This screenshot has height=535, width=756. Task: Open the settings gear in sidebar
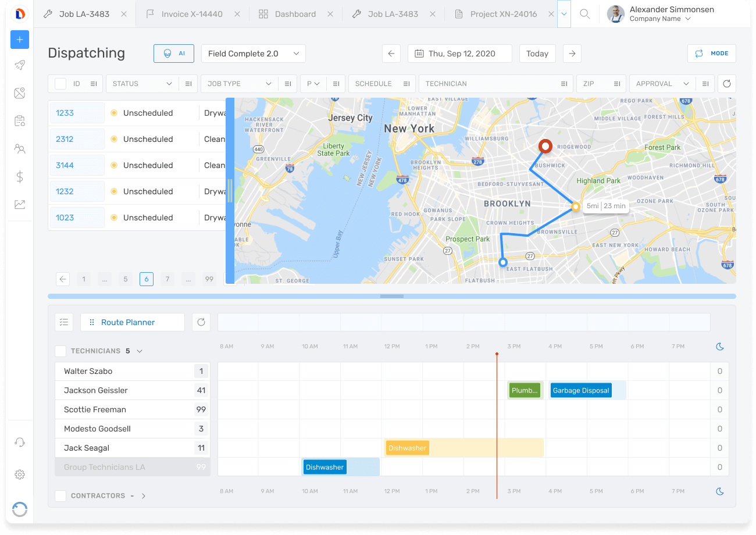tap(20, 475)
